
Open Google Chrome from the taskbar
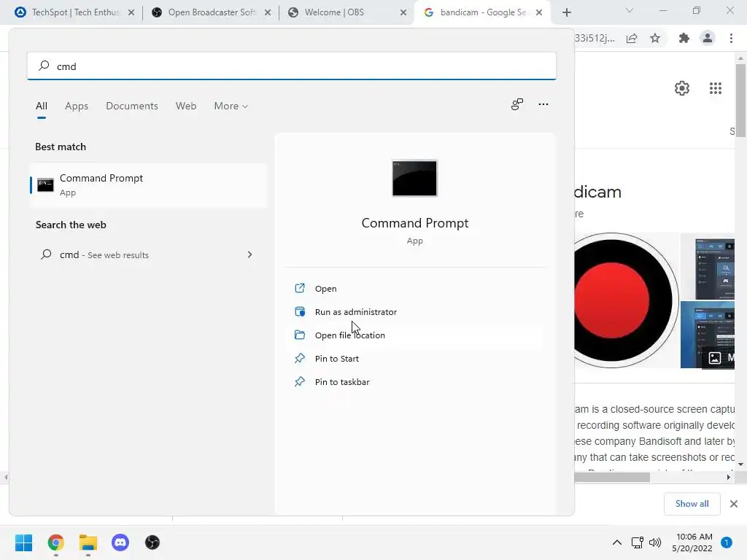[x=55, y=542]
